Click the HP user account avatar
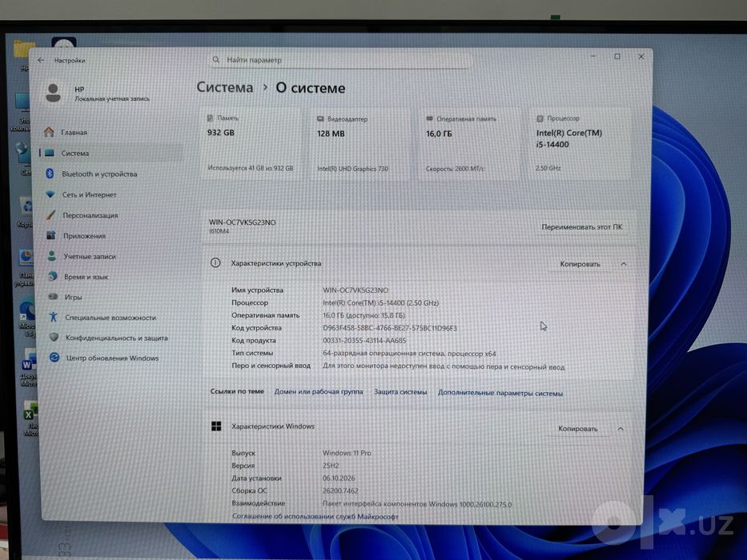Viewport: 747px width, 560px height. click(54, 93)
